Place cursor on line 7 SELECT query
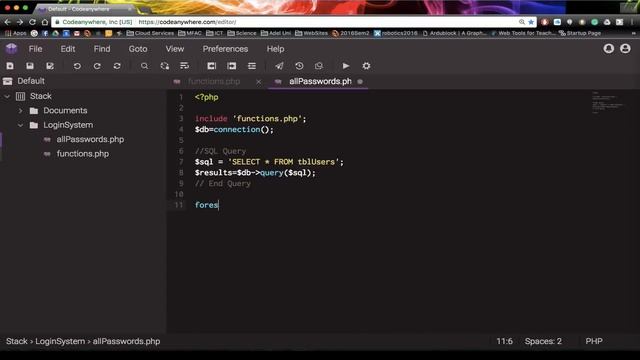 click(269, 162)
